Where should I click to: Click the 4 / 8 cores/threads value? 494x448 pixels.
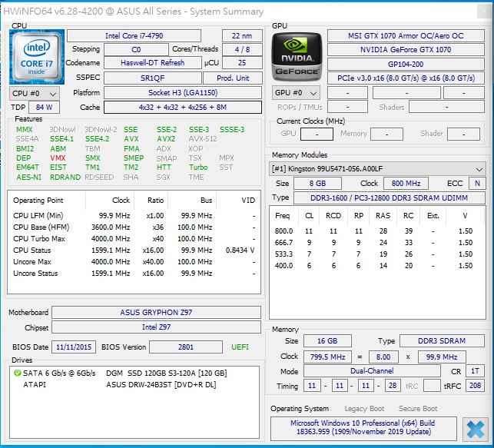(242, 50)
